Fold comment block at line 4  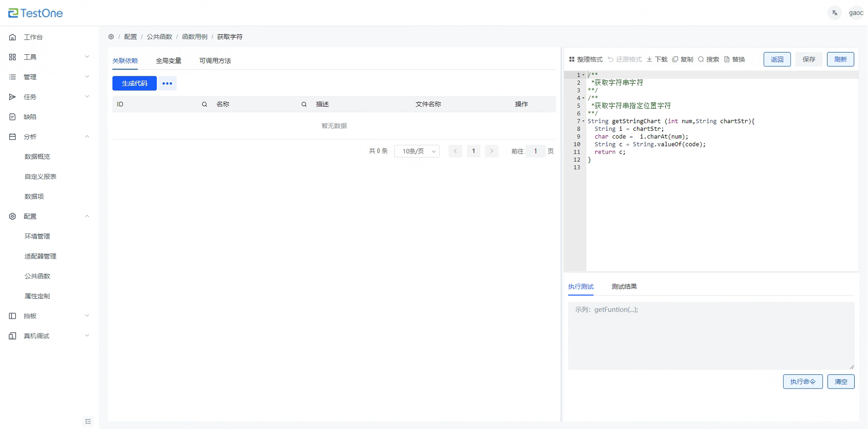pyautogui.click(x=583, y=98)
